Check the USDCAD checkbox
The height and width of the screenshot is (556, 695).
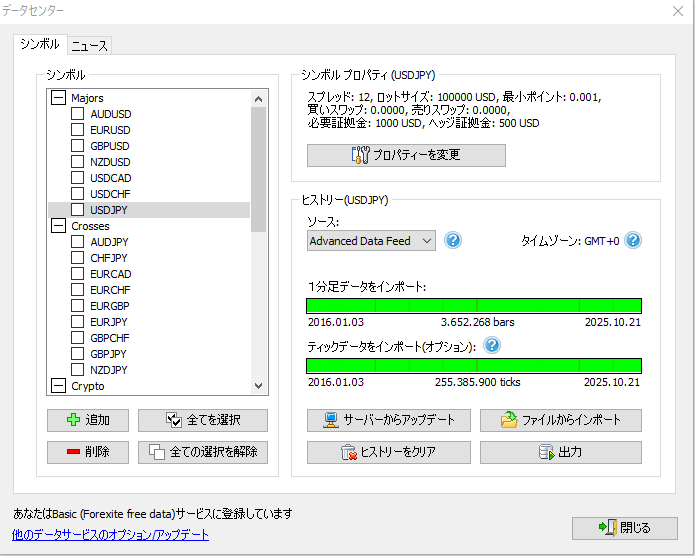click(x=78, y=177)
